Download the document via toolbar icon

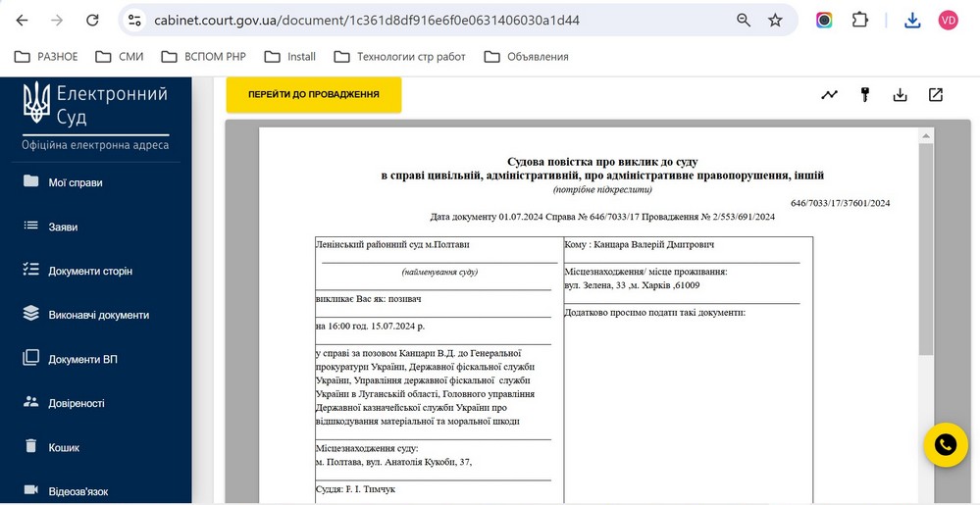click(900, 95)
